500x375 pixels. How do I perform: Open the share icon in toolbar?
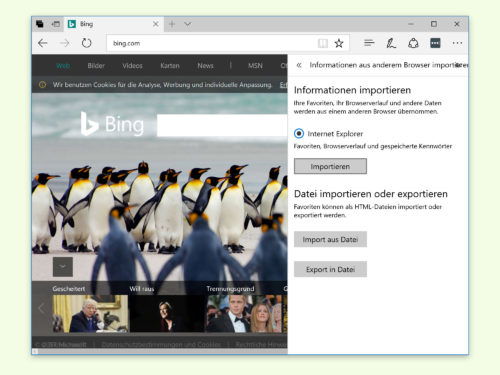(x=413, y=43)
